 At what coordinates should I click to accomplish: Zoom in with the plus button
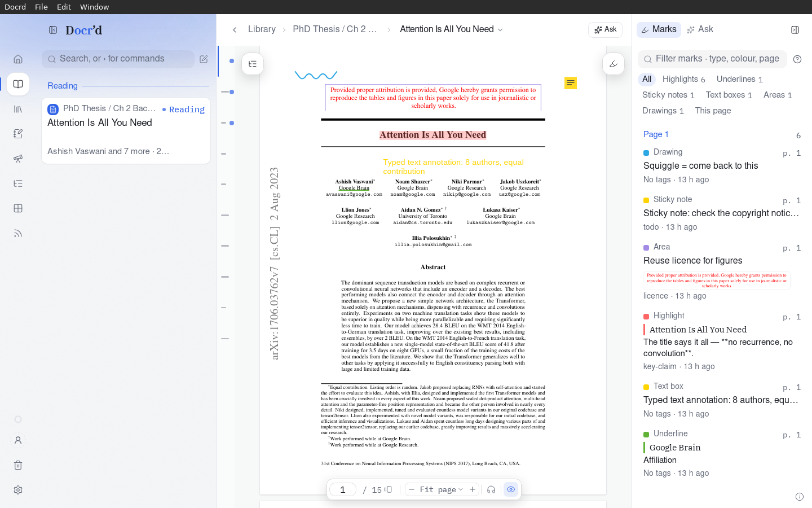pos(473,489)
